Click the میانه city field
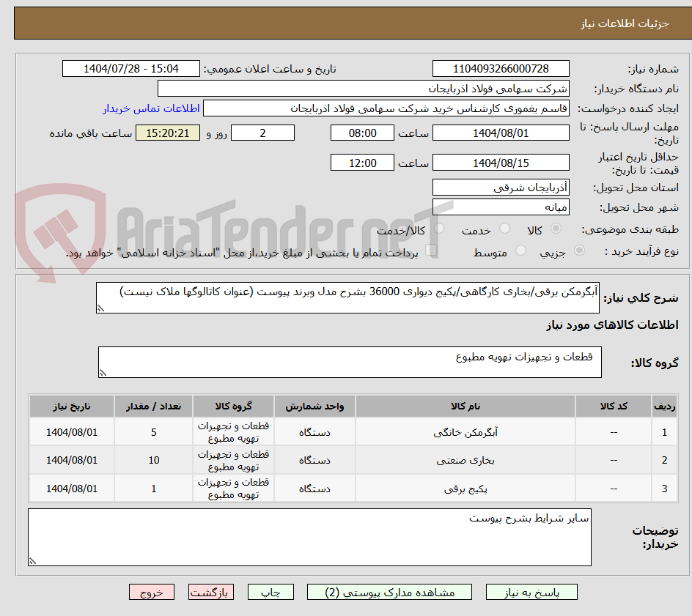 click(501, 207)
